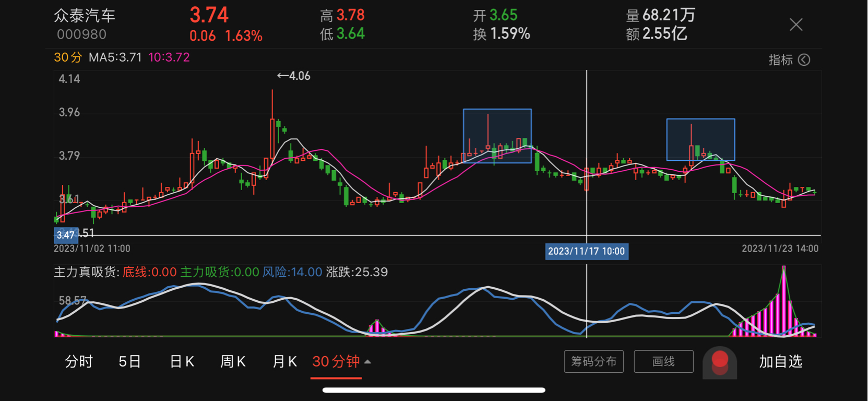The height and width of the screenshot is (401, 868).
Task: Expand the 30分钟 period dropdown arrow
Action: 367,362
